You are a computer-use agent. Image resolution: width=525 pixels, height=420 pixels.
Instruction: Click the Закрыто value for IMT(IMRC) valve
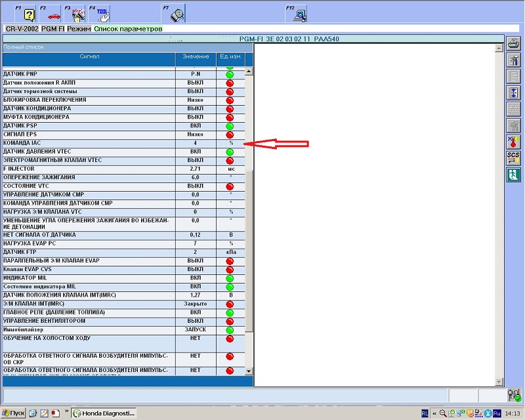pyautogui.click(x=196, y=304)
